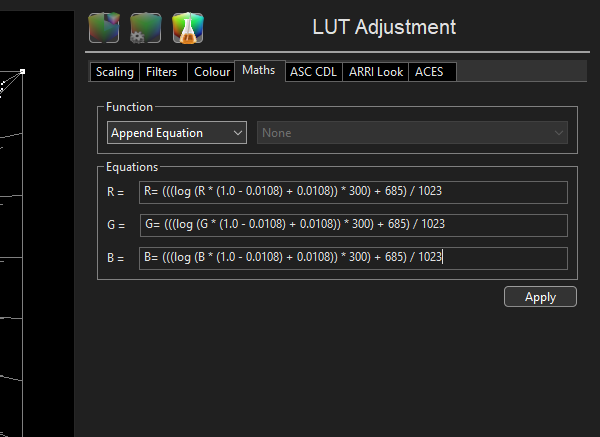Viewport: 600px width, 437px height.
Task: Open the Filters tab
Action: coord(163,72)
